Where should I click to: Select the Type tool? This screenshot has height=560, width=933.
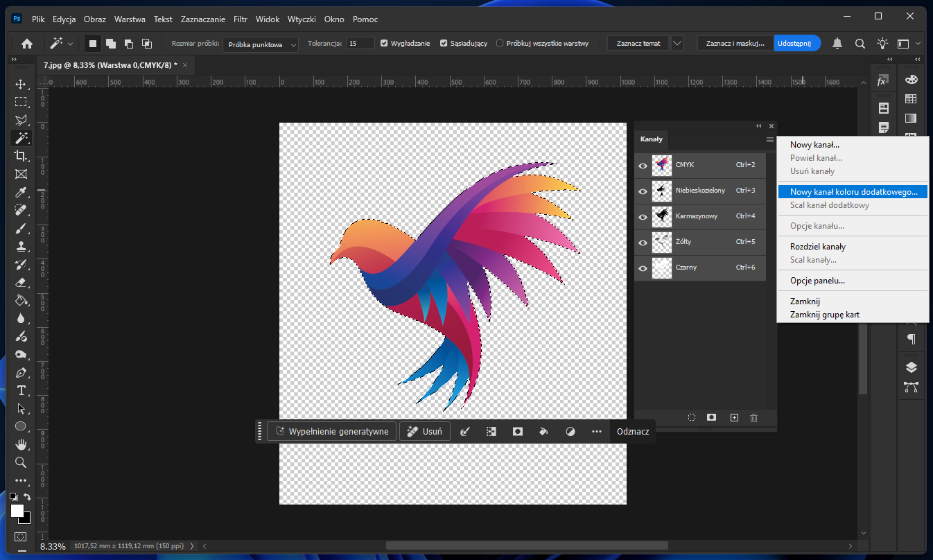tap(21, 390)
